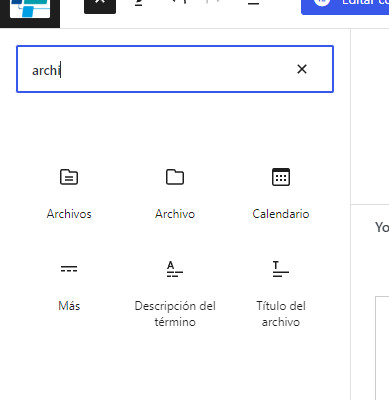
Task: Click the 'Archivos' label text
Action: (69, 214)
